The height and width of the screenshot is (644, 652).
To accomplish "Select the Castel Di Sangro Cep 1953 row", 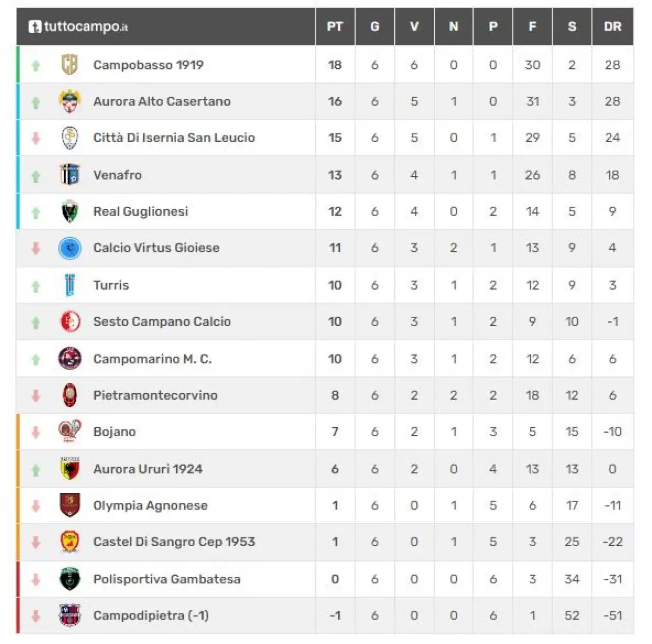I will 325,542.
